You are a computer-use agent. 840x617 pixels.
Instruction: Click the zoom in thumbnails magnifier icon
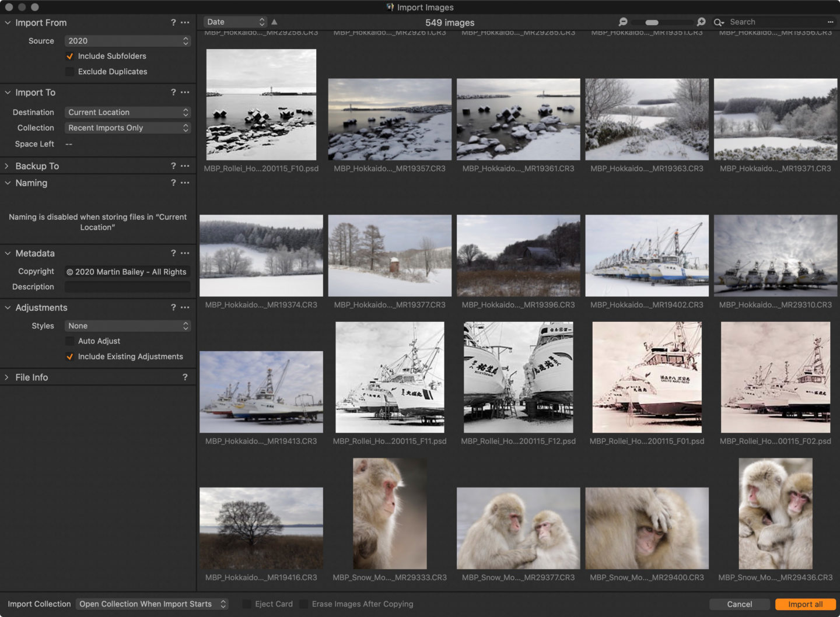[701, 22]
